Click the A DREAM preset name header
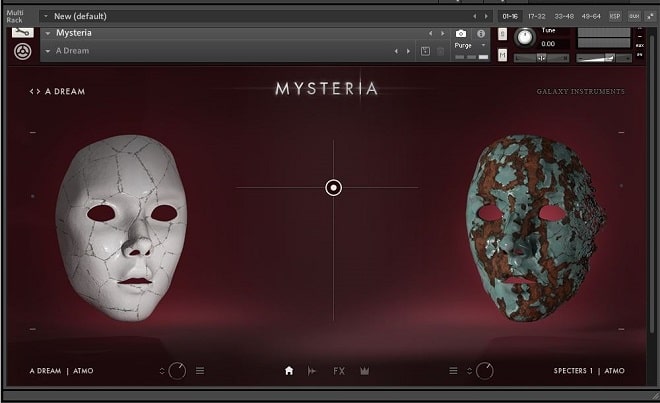Screen dimensions: 660x403 click(65, 91)
